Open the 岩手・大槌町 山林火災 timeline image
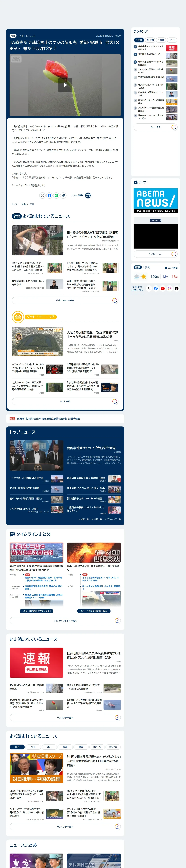 pos(94,552)
